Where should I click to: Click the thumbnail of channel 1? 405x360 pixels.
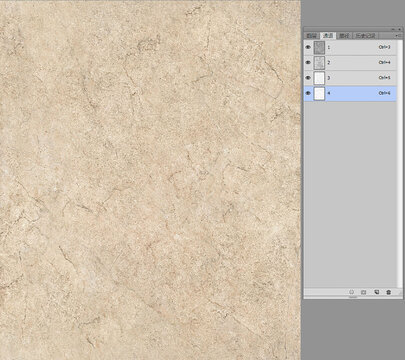(319, 47)
